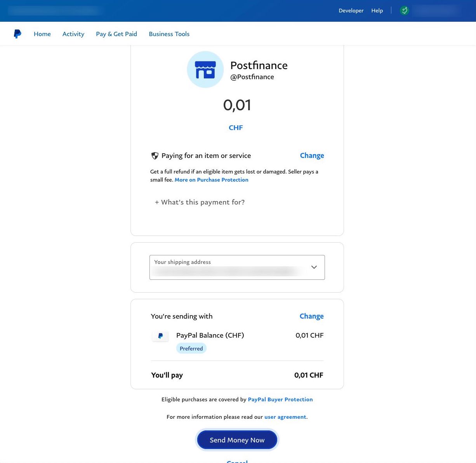Open Pay & Get Paid menu
476x463 pixels.
[x=116, y=34]
